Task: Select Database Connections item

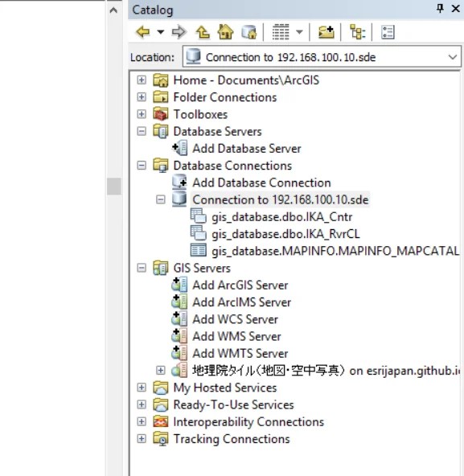Action: [x=232, y=166]
